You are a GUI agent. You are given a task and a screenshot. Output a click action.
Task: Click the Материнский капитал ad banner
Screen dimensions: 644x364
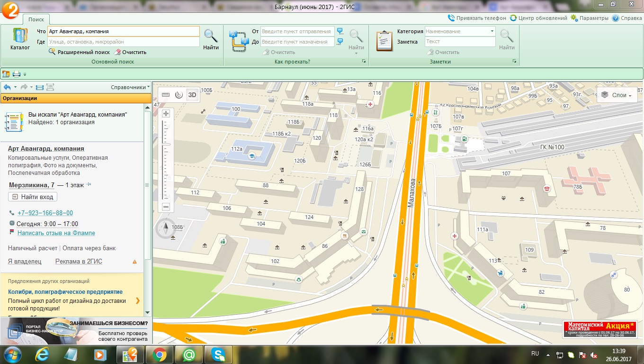(x=600, y=329)
